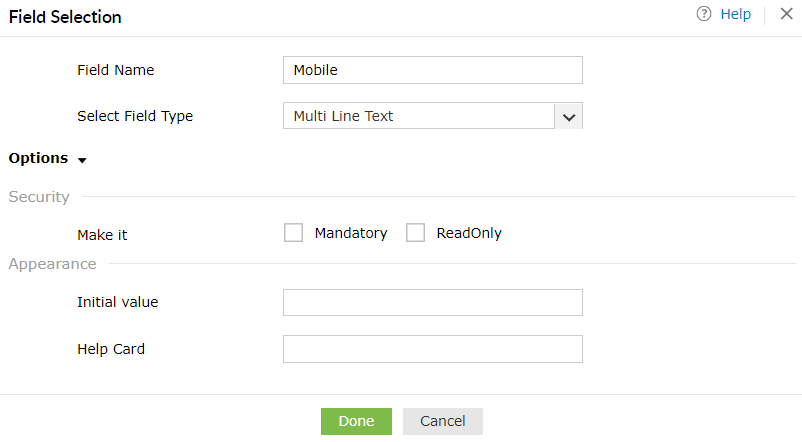Click the Mandatory checkbox label text
Image resolution: width=802 pixels, height=442 pixels.
[x=350, y=233]
